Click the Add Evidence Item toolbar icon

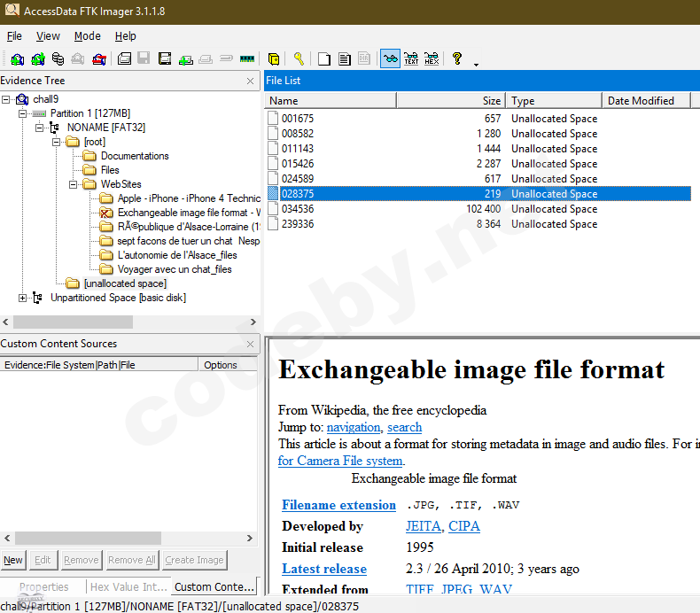(17, 59)
